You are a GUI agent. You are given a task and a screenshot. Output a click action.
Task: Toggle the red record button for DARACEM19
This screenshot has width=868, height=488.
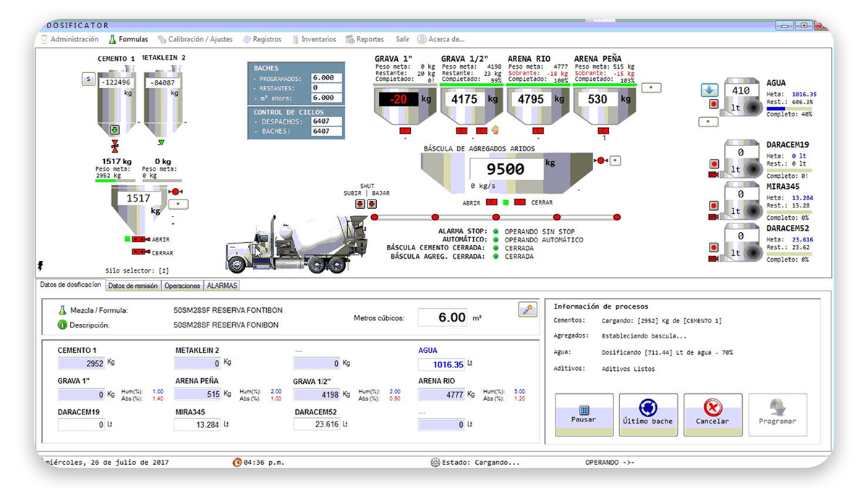714,164
